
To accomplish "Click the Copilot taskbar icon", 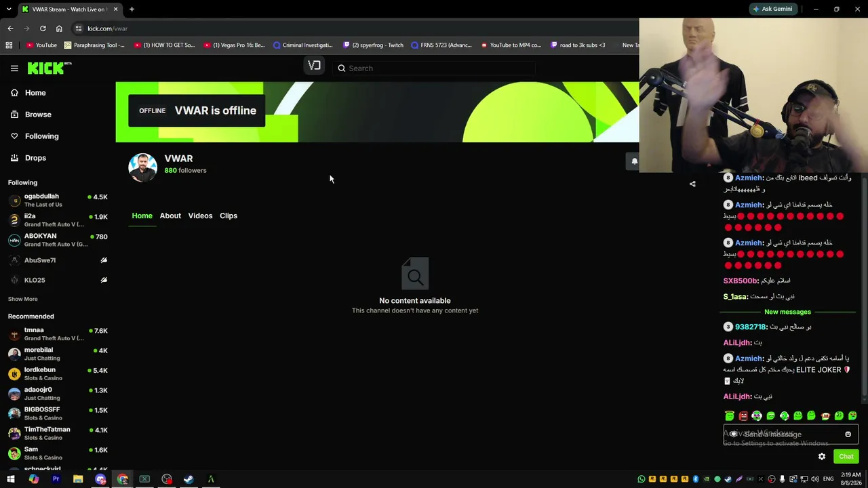I will pos(33,479).
